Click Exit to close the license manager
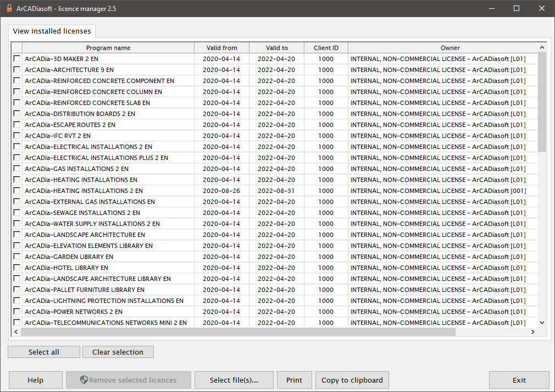 coord(518,379)
